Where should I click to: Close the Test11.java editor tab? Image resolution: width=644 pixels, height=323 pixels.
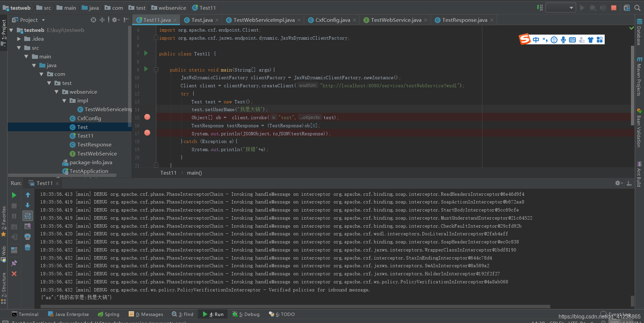click(x=175, y=20)
